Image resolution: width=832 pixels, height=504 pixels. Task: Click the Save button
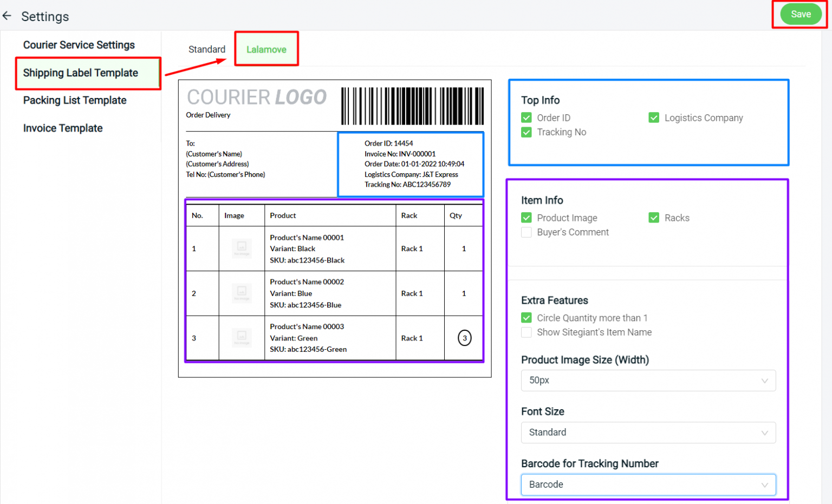click(x=801, y=14)
